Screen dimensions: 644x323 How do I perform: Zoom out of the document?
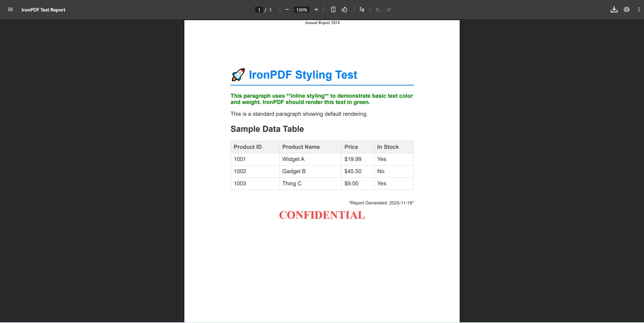point(287,9)
